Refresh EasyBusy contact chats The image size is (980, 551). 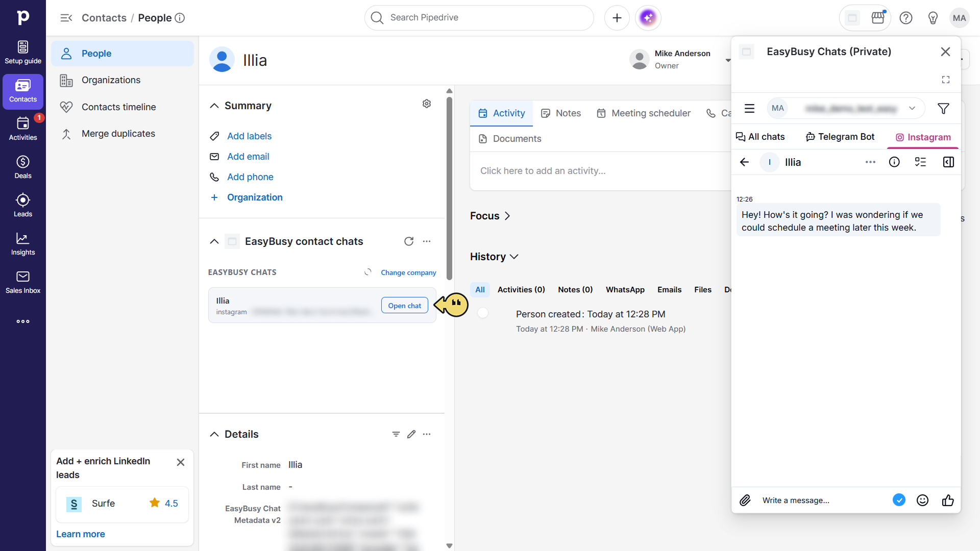[x=409, y=241]
